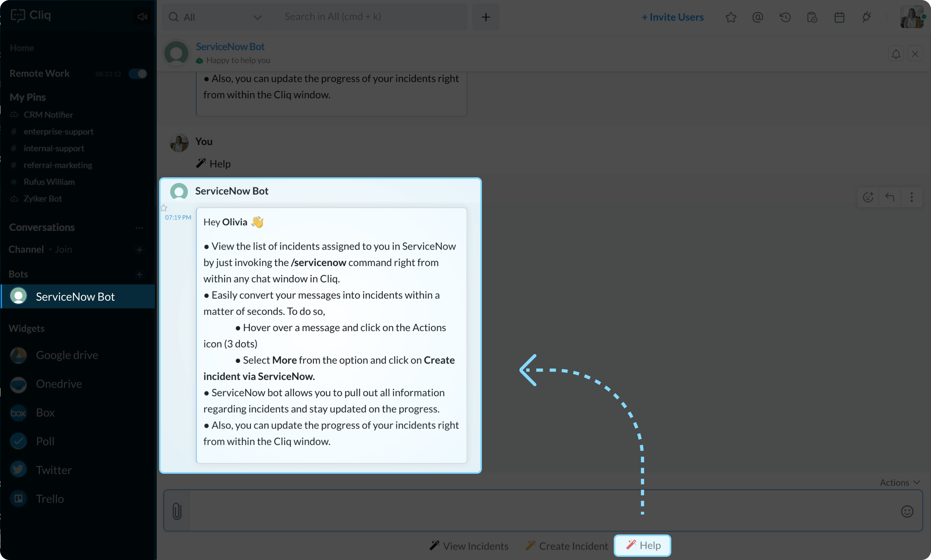Mute sounds with the speaker icon
931x560 pixels.
point(142,16)
